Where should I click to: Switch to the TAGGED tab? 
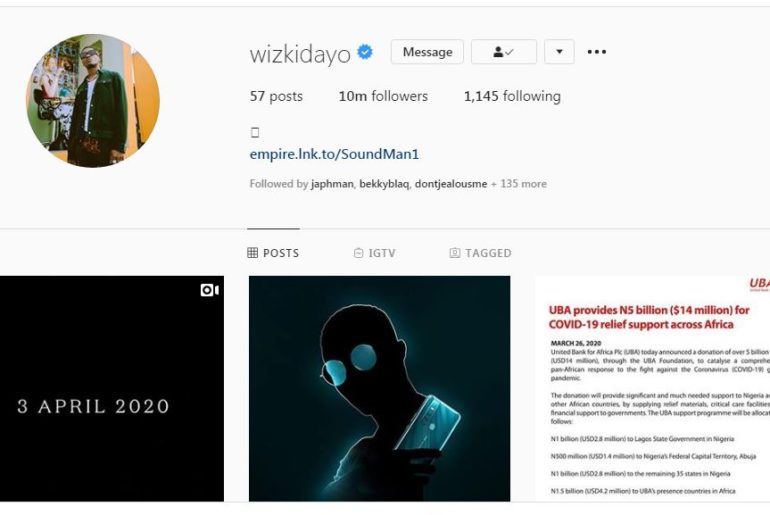480,253
